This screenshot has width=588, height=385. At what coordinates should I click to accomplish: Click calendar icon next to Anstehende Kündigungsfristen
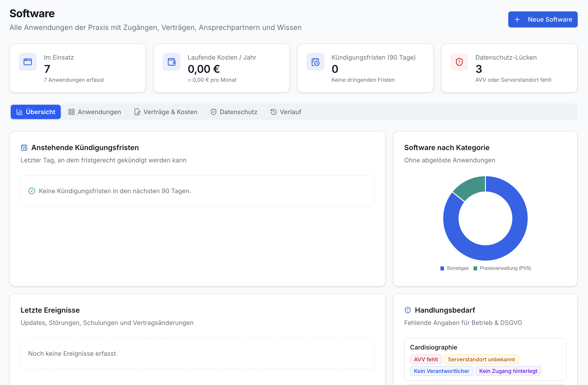tap(24, 148)
